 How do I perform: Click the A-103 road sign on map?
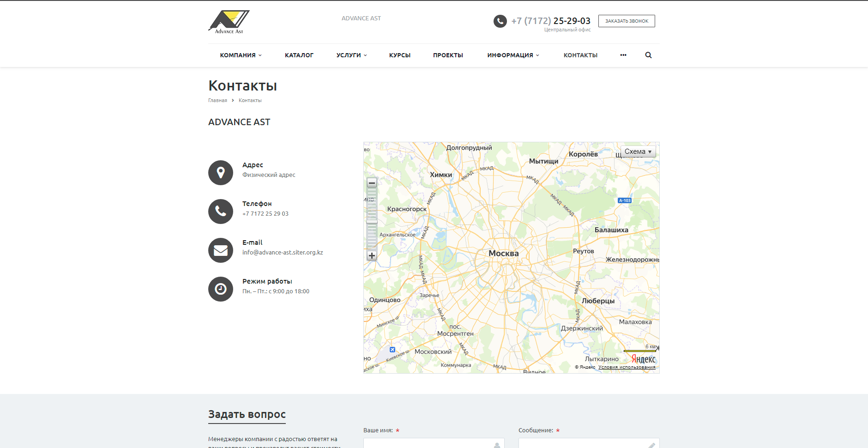point(625,200)
